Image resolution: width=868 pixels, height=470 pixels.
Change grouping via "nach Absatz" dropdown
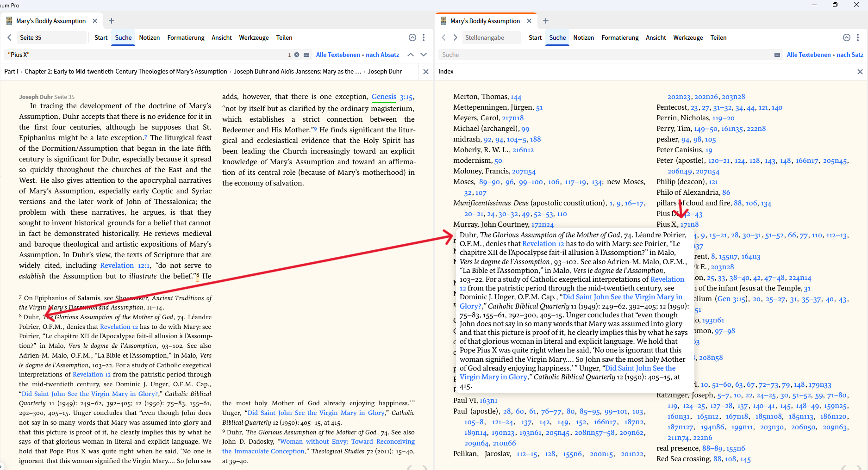[x=382, y=55]
